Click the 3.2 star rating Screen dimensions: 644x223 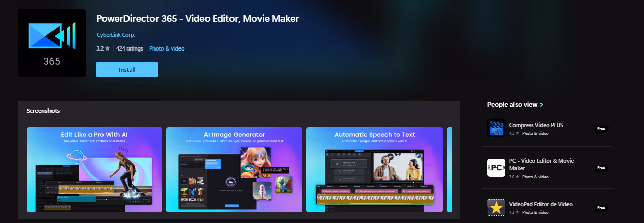coord(103,48)
